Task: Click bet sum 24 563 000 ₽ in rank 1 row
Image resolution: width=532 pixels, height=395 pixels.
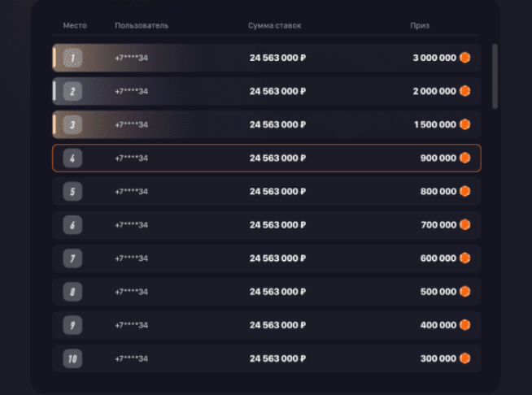Action: [277, 58]
